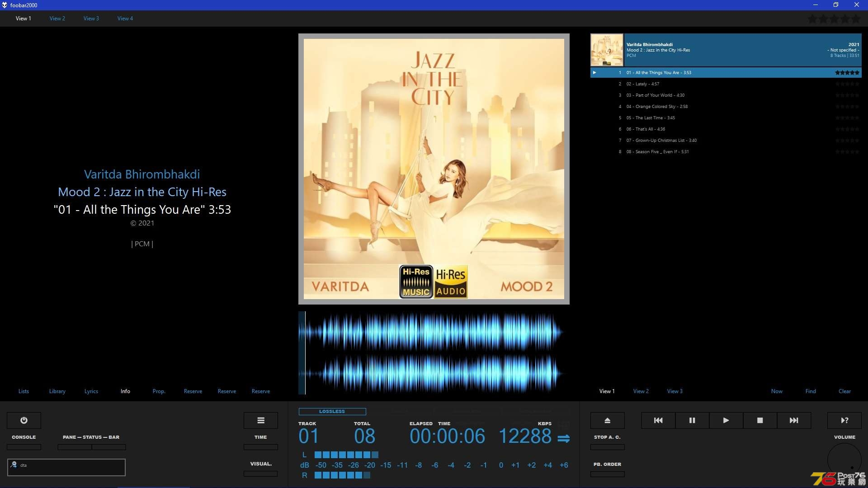
Task: Toggle the left PANE STATUS BAR button
Action: [75, 447]
